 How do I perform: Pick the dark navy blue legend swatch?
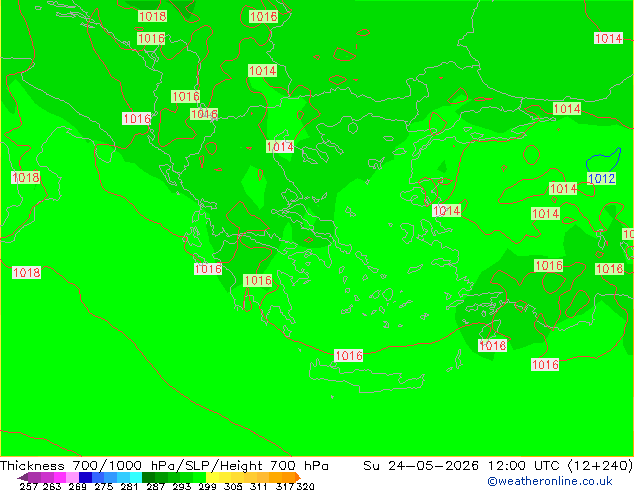[x=85, y=477]
